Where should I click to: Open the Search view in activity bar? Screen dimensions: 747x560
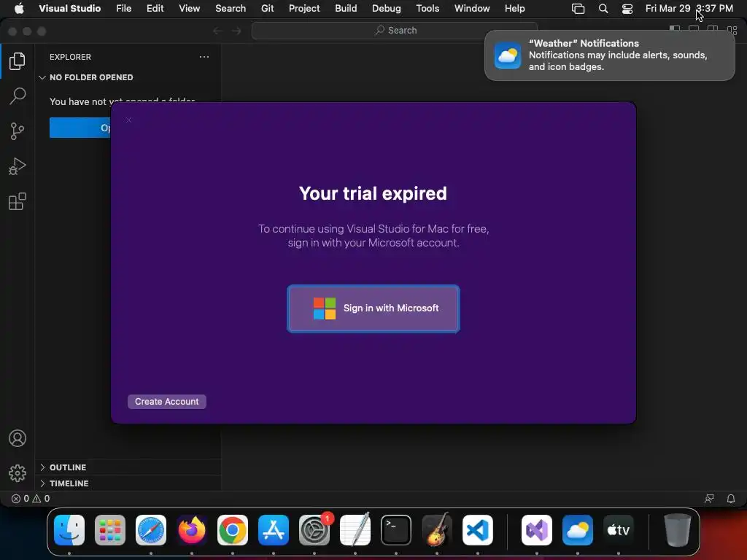click(18, 96)
